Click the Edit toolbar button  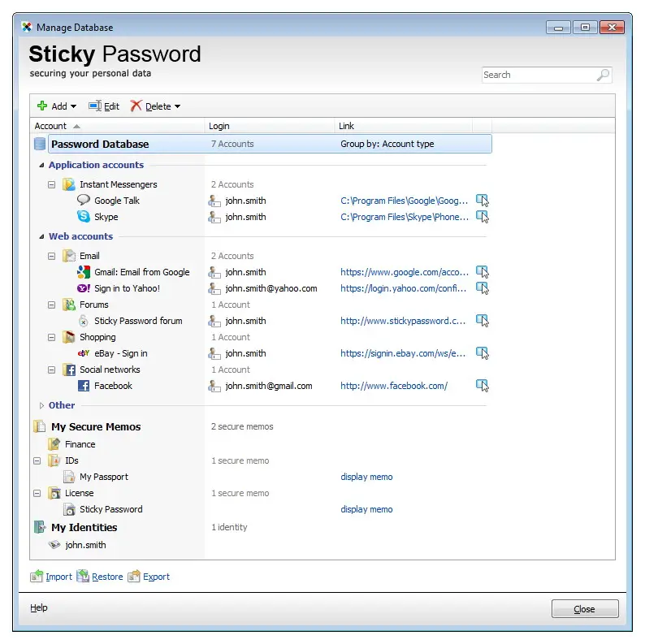[x=104, y=106]
